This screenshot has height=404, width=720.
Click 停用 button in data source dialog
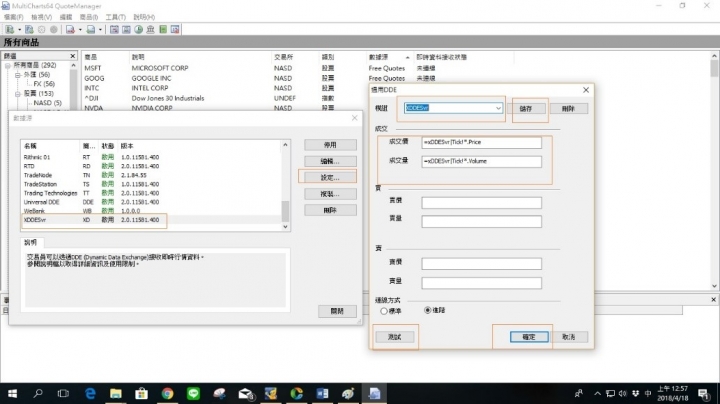pyautogui.click(x=330, y=145)
